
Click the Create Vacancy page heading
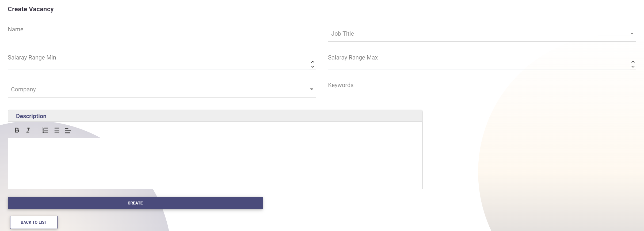point(31,9)
